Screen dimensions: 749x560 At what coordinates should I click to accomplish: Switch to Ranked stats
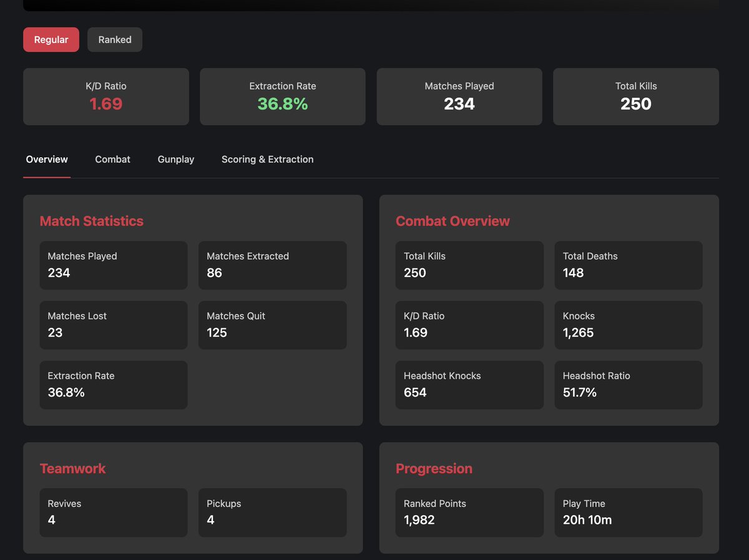(115, 39)
